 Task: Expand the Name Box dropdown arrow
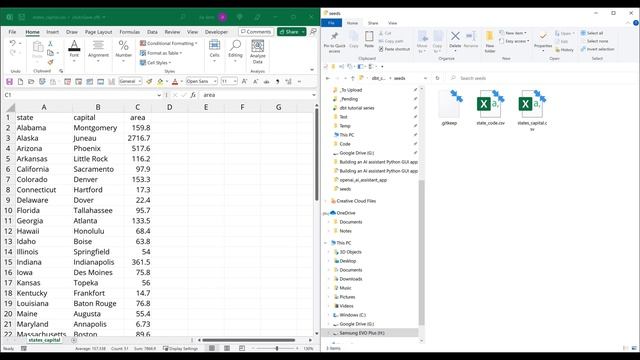click(x=159, y=95)
